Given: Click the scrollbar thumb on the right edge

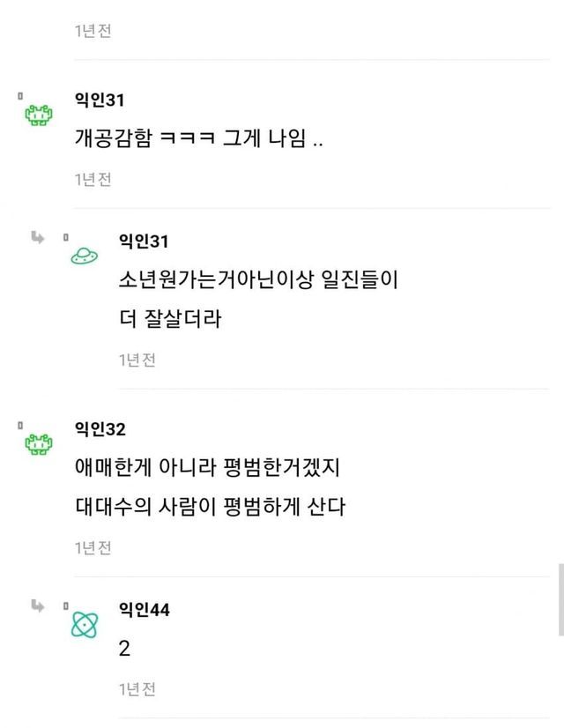Looking at the screenshot, I should click(560, 599).
